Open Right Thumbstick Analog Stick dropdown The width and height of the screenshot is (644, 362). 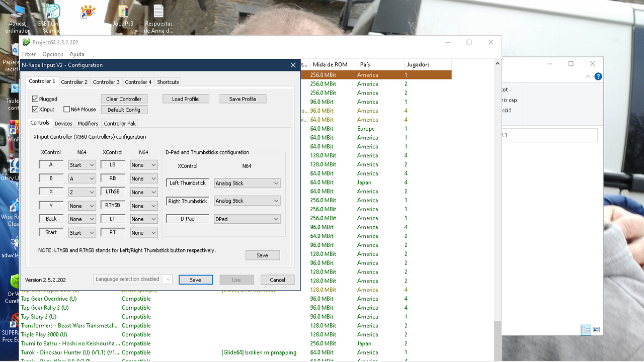(247, 201)
